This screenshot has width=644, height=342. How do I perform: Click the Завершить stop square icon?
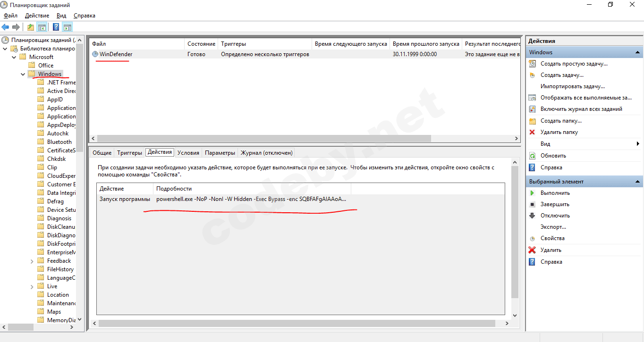[x=533, y=204]
